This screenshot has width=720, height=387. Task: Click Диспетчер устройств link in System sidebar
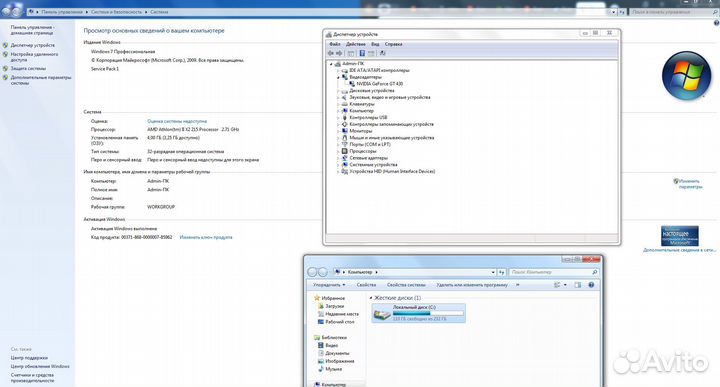(33, 45)
